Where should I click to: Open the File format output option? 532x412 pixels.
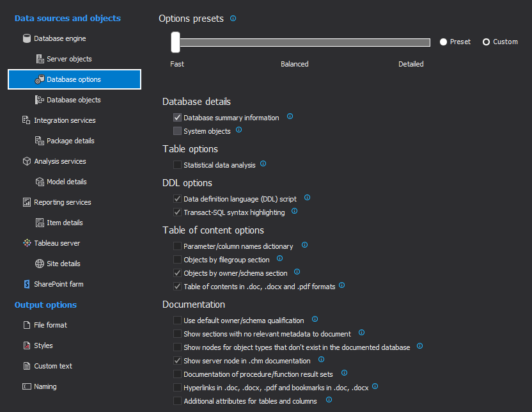51,325
